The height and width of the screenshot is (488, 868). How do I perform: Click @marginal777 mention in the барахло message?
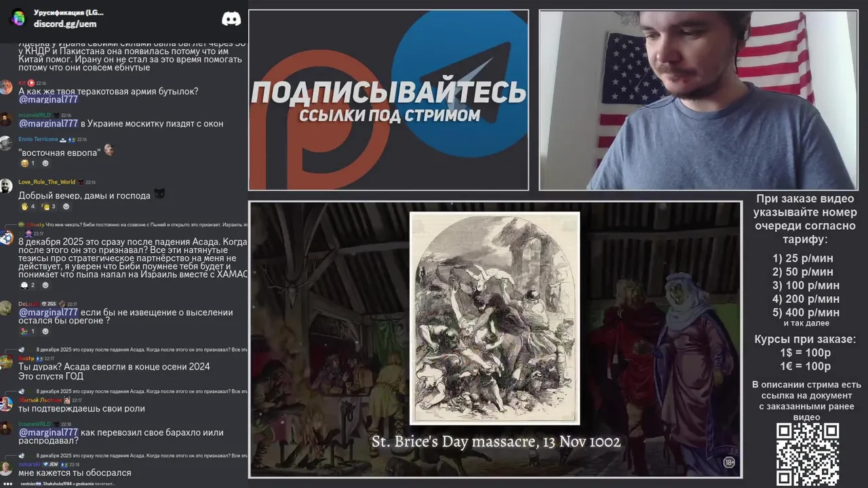point(48,432)
